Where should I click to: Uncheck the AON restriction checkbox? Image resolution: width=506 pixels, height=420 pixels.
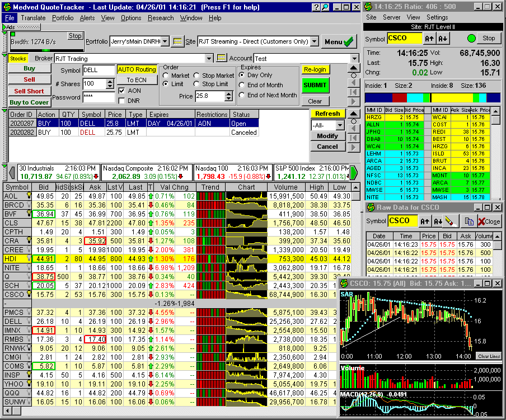click(x=122, y=90)
